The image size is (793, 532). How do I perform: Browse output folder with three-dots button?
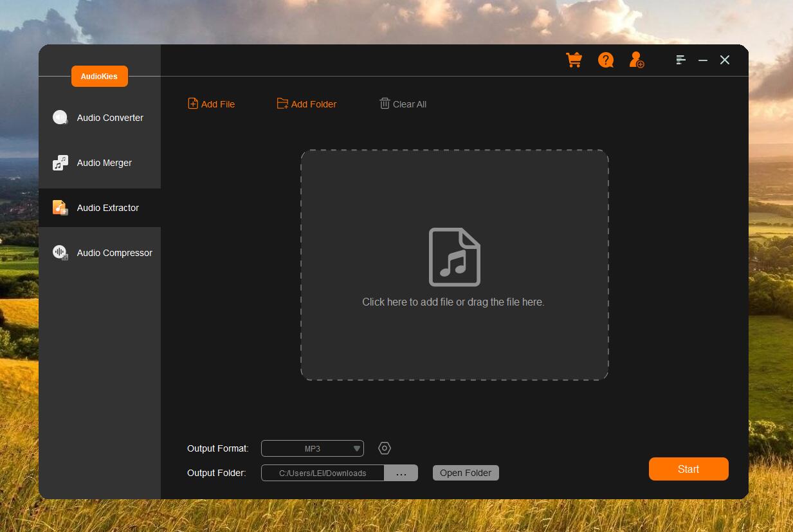401,473
